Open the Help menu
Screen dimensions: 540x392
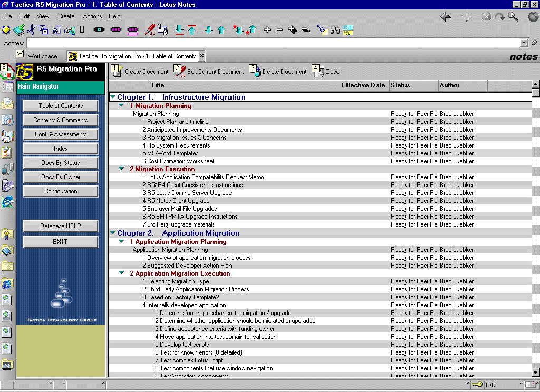pos(114,16)
